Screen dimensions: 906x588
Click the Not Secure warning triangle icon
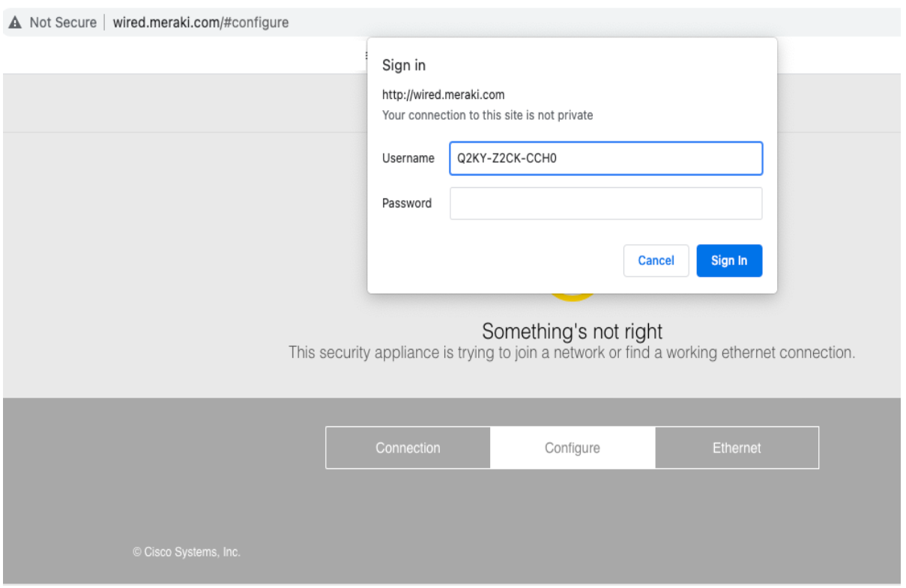tap(15, 22)
